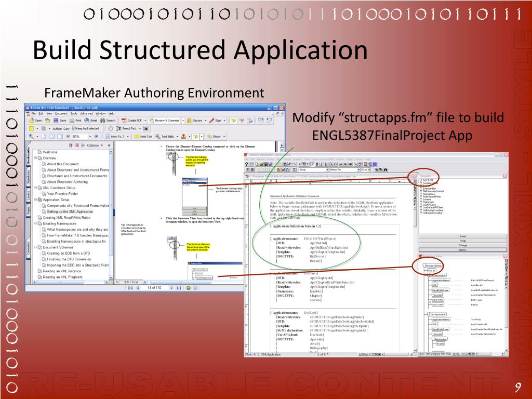Close the Acrobat bookmarks panel with X
The height and width of the screenshot is (399, 532).
(x=109, y=145)
